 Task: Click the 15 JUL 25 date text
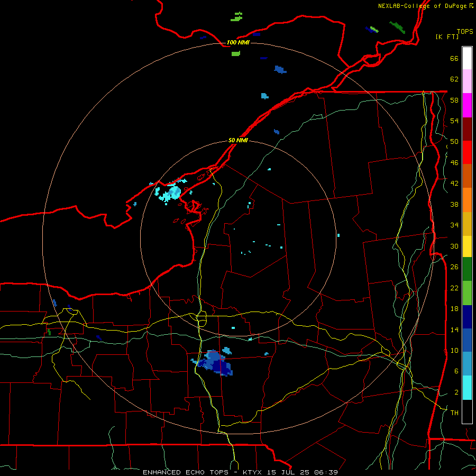(289, 472)
